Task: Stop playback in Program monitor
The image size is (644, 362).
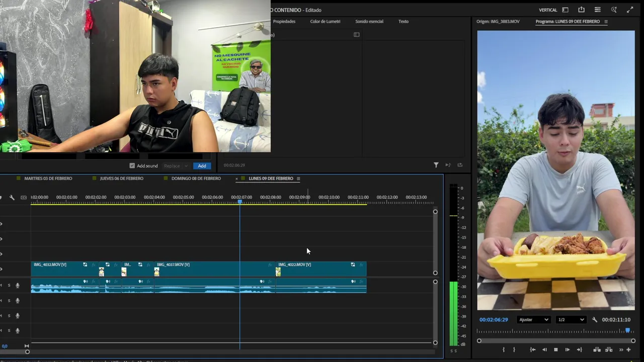Action: click(556, 350)
